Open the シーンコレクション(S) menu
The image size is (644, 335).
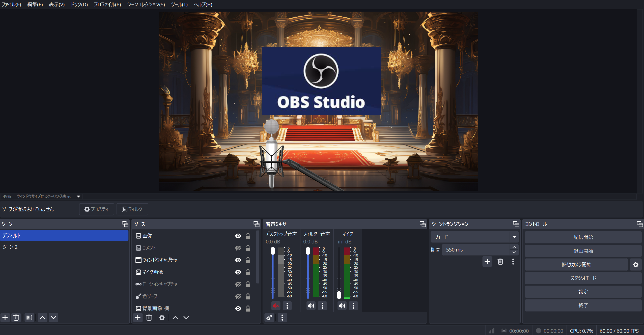(146, 5)
